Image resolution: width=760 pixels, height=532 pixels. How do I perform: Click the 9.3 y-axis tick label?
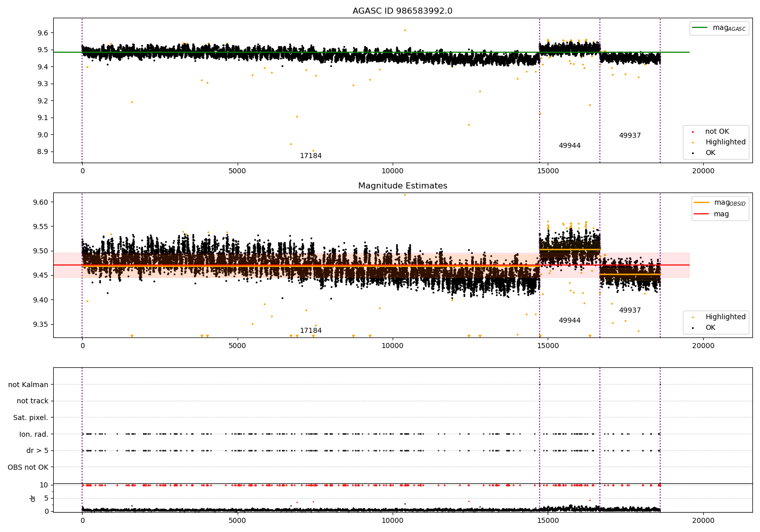[43, 84]
